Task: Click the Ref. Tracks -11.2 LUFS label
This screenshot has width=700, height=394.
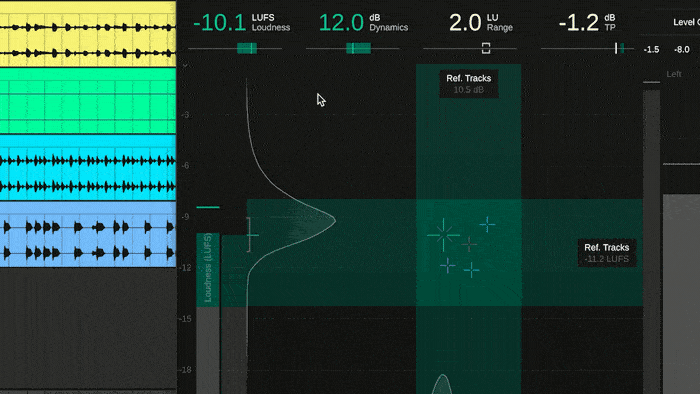Action: tap(607, 253)
